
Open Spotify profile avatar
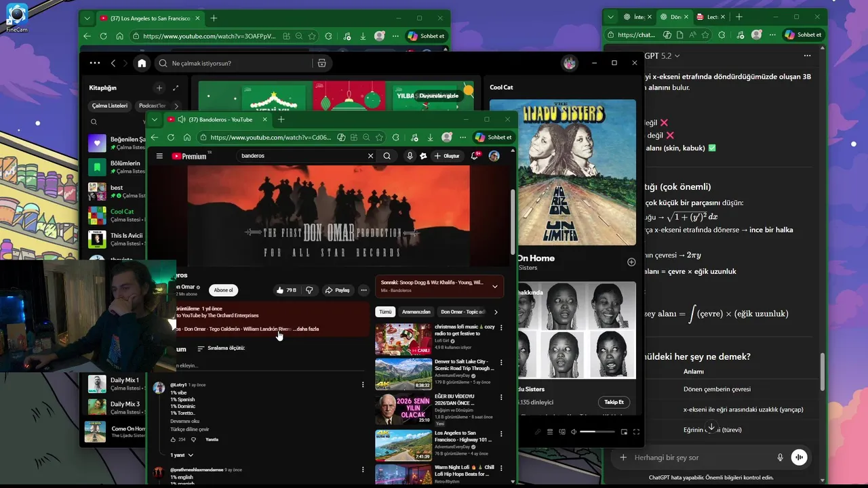tap(570, 63)
